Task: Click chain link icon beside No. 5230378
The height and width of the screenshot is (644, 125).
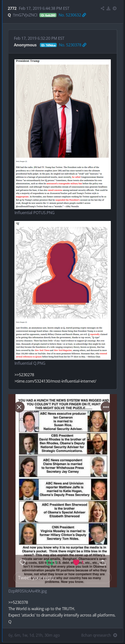Action: [84, 45]
